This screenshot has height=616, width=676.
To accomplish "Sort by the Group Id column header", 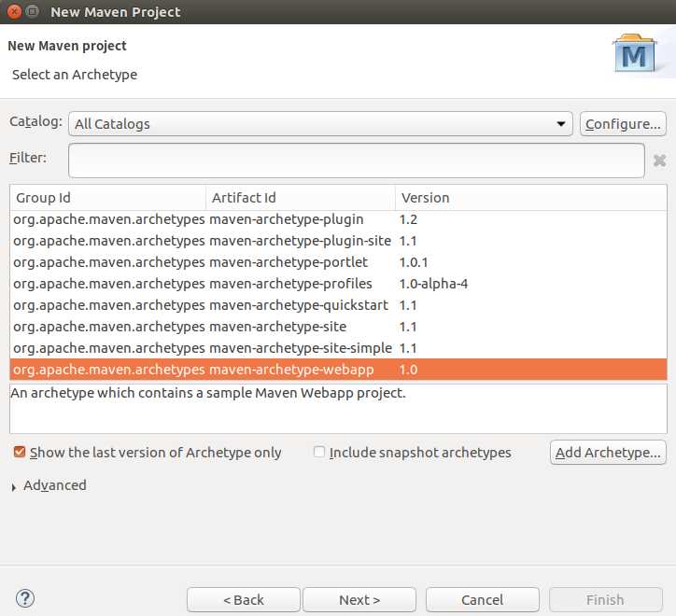I will (107, 198).
